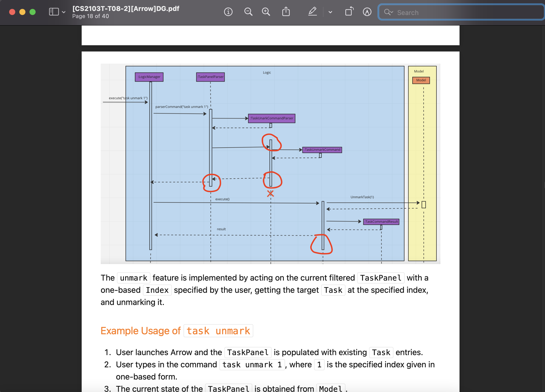Screen dimensions: 545x392
Task: Open the sidebar view options chevron
Action: pyautogui.click(x=64, y=12)
